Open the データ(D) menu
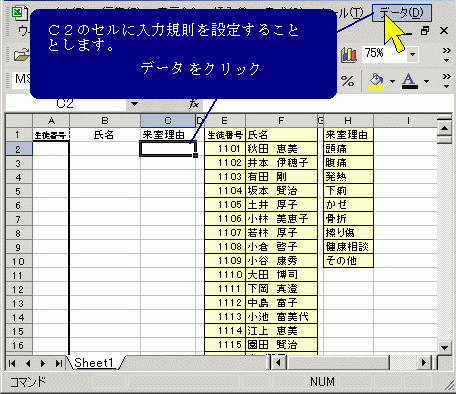Image resolution: width=456 pixels, height=394 pixels. click(x=402, y=13)
